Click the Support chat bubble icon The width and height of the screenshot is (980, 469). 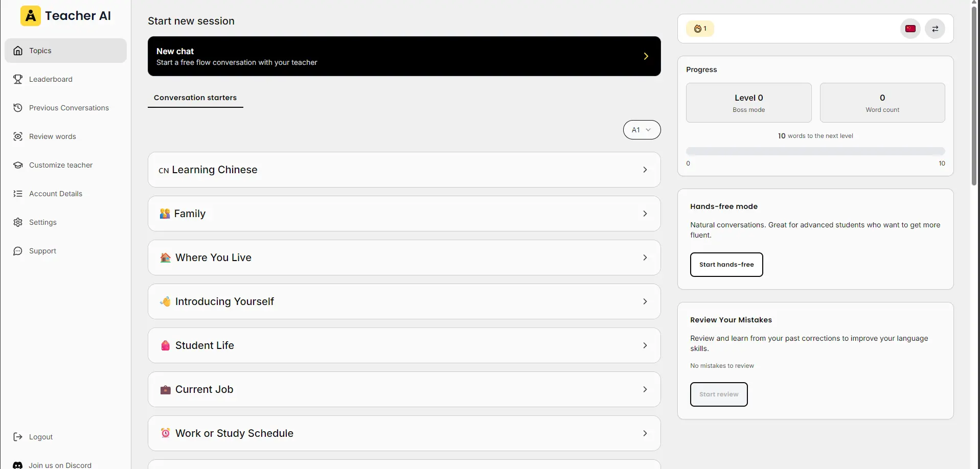[18, 251]
